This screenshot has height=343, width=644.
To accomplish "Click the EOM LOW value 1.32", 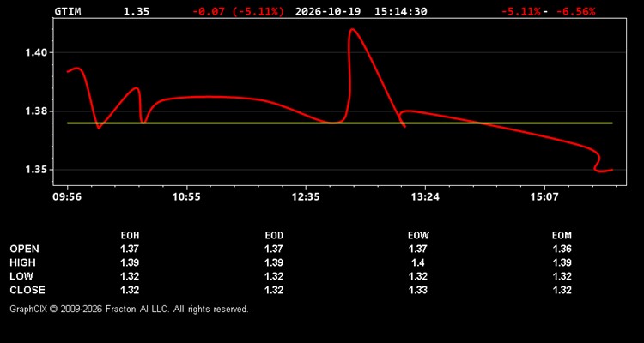I will click(562, 276).
